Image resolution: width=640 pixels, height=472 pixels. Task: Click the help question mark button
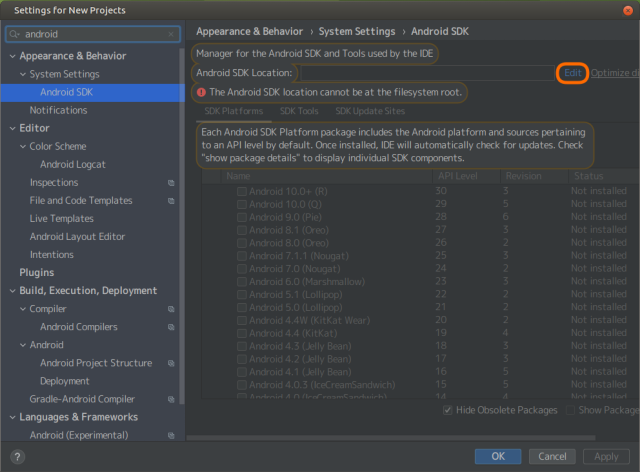(17, 456)
